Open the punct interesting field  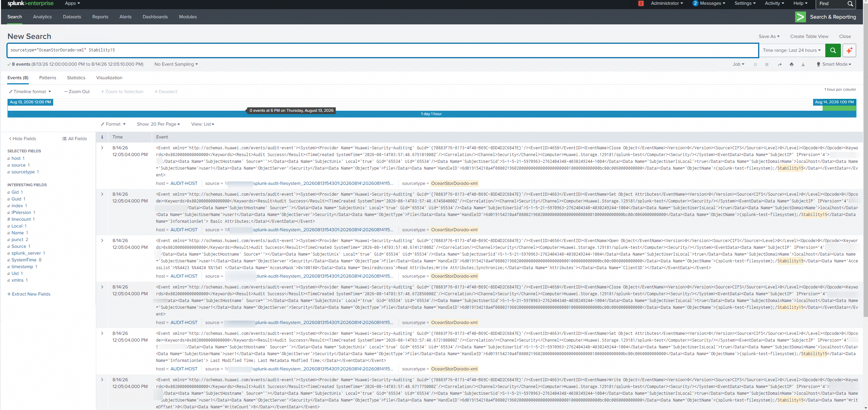point(18,240)
